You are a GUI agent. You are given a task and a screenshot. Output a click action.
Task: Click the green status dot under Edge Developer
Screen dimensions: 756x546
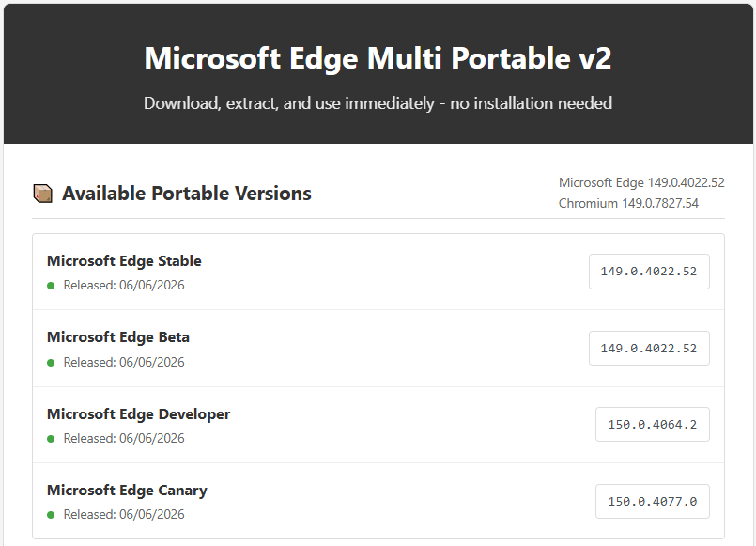pyautogui.click(x=51, y=439)
